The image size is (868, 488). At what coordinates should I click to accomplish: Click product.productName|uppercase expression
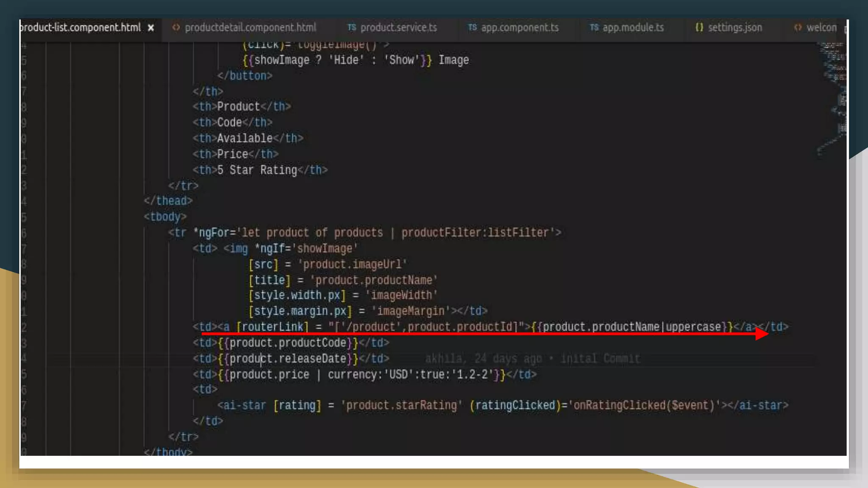pos(632,327)
